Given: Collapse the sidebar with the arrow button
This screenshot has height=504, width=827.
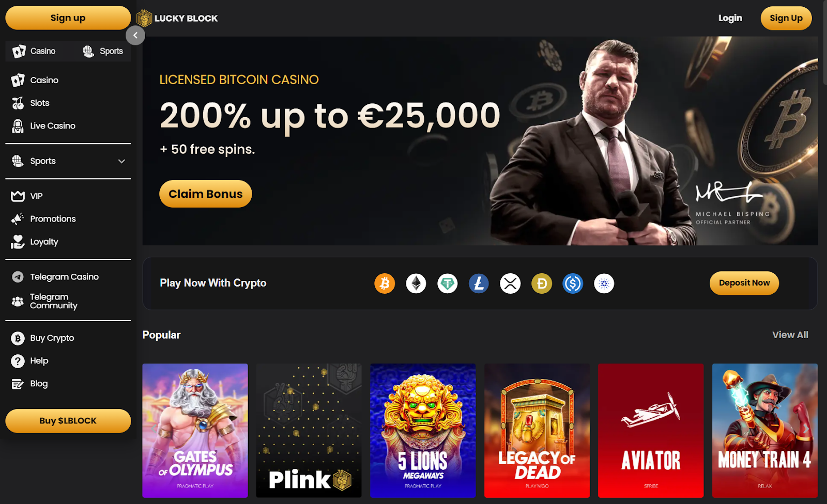Looking at the screenshot, I should pos(135,36).
